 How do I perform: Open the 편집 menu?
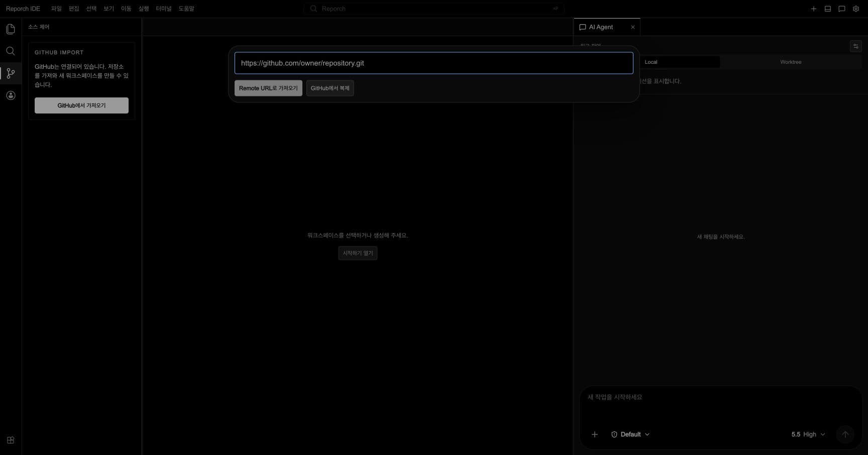pos(74,9)
